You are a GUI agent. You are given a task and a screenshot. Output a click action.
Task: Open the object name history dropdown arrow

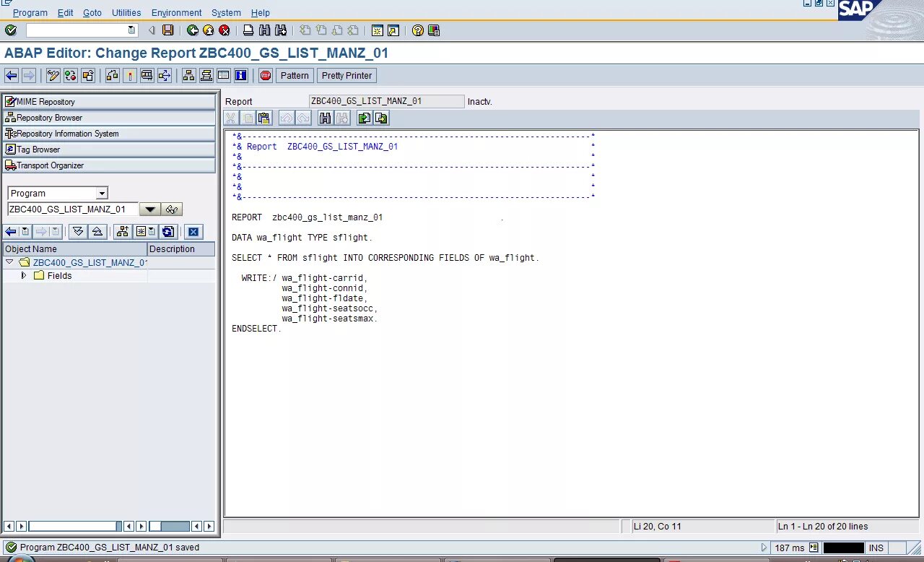click(149, 209)
